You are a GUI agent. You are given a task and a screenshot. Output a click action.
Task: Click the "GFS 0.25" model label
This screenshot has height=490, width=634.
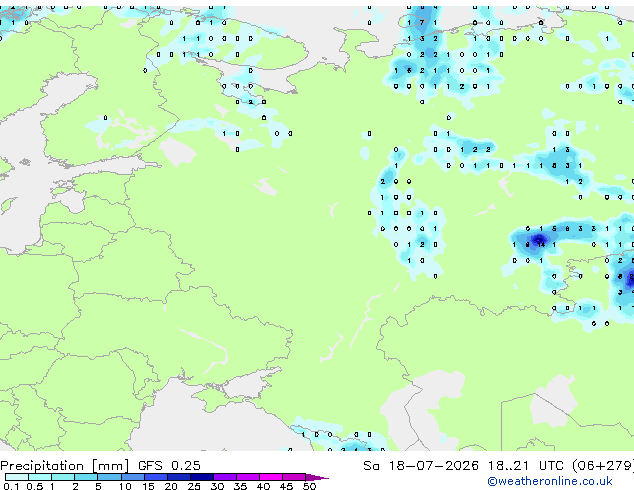(169, 466)
